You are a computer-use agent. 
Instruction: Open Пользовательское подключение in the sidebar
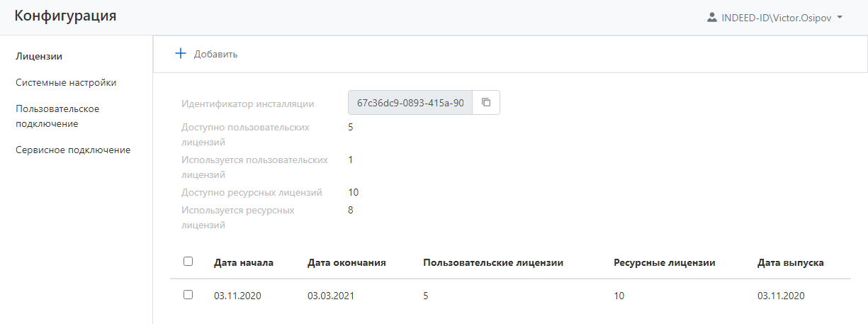tap(57, 116)
